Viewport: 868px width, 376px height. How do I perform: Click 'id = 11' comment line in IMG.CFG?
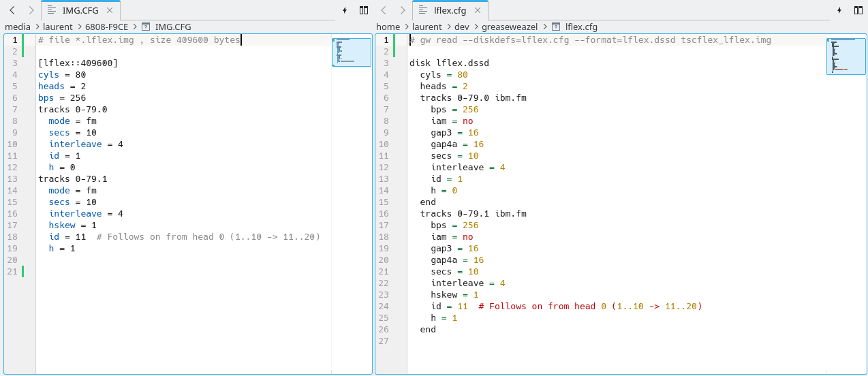click(x=185, y=237)
